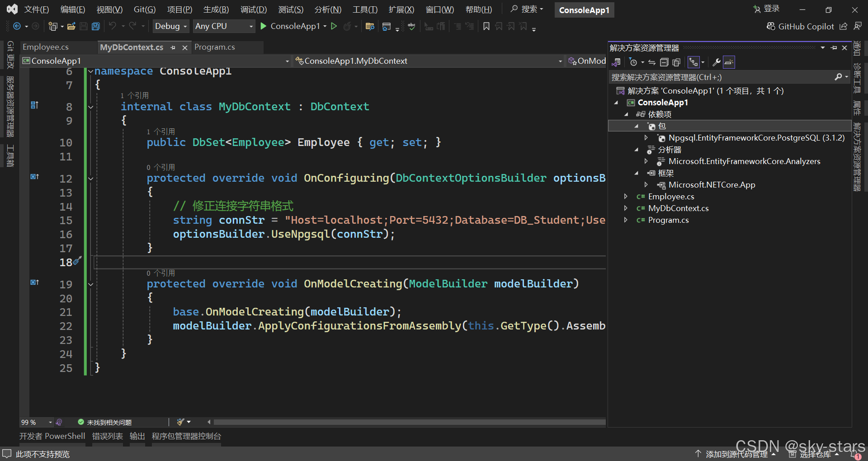Click the Show All Files icon
The image size is (868, 461).
[x=676, y=62]
